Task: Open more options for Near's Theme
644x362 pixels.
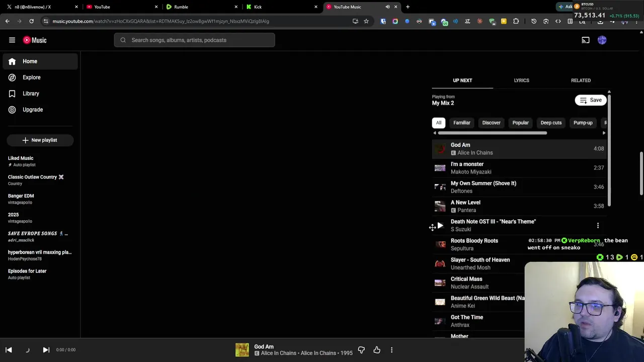Action: 598,226
